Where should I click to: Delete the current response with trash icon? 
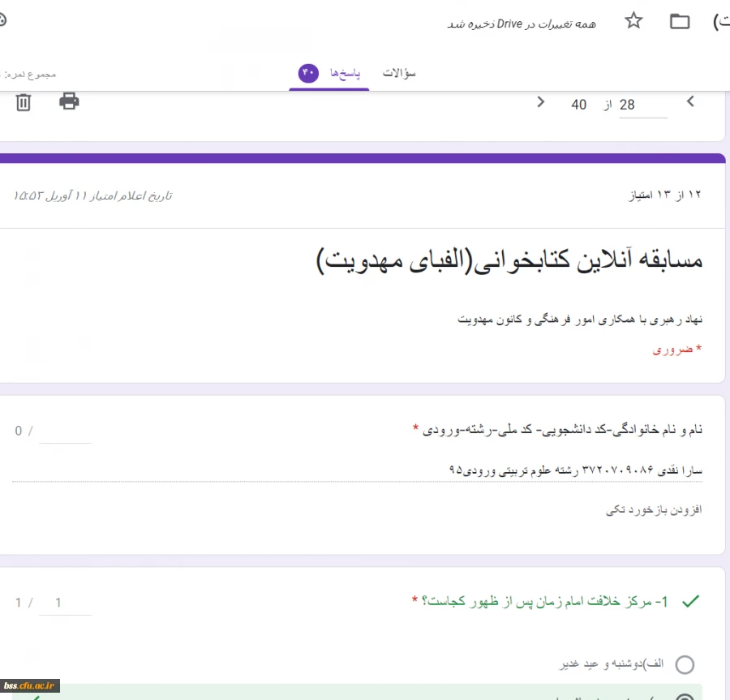(x=24, y=101)
